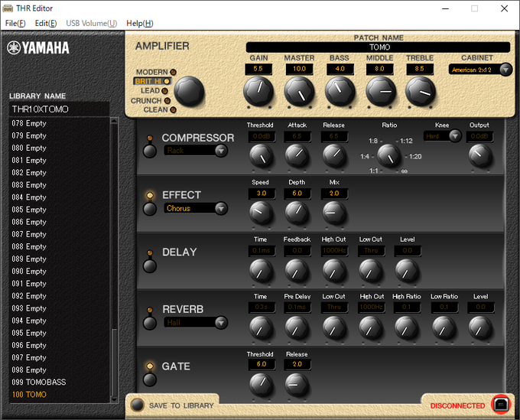Click the Compressor Attack knob
The width and height of the screenshot is (520, 420).
297,156
